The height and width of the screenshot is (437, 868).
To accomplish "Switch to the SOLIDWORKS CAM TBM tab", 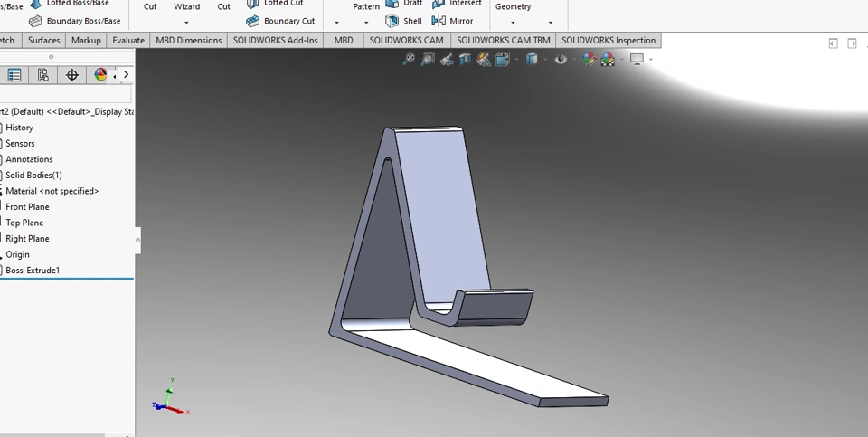I will [504, 40].
